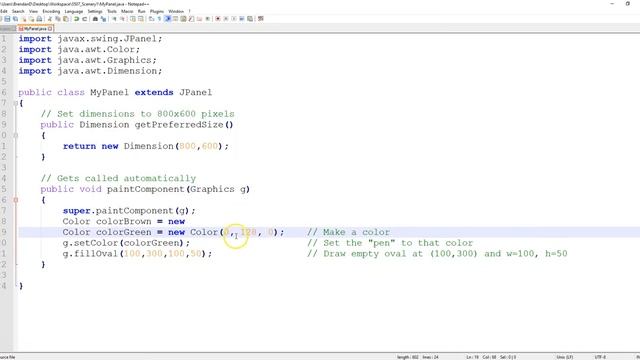
Task: Toggle synchronized horizontal scrolling icon
Action: pyautogui.click(x=141, y=19)
